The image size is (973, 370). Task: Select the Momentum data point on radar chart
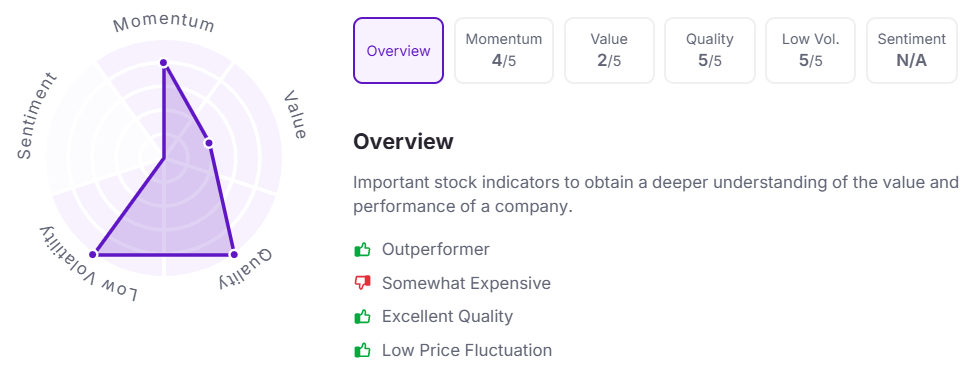[x=164, y=63]
